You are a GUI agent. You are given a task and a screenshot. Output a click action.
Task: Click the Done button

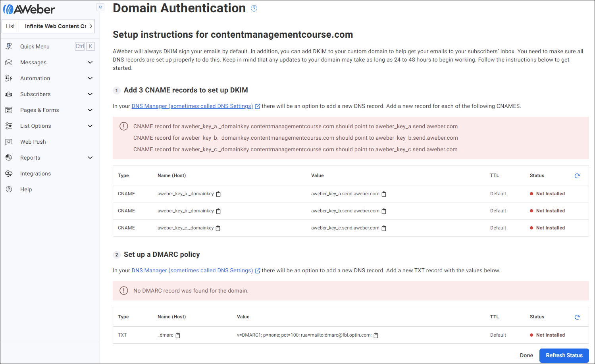coord(526,355)
